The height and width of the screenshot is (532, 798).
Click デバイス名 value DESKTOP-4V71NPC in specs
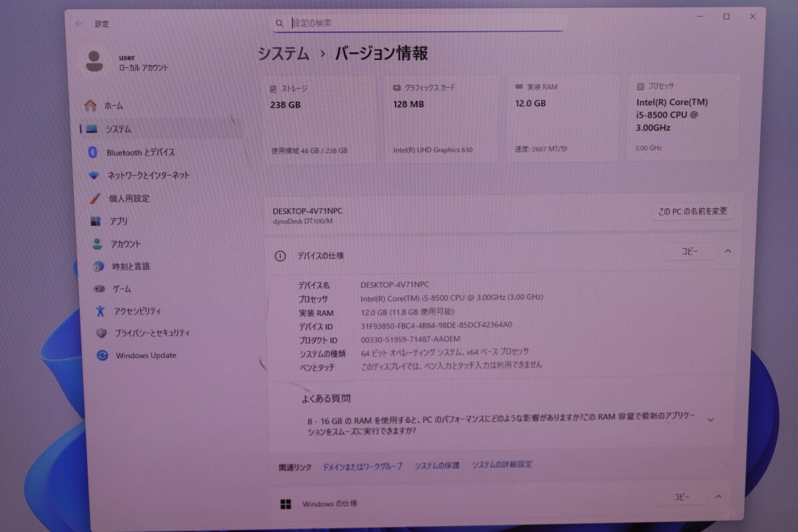point(395,285)
